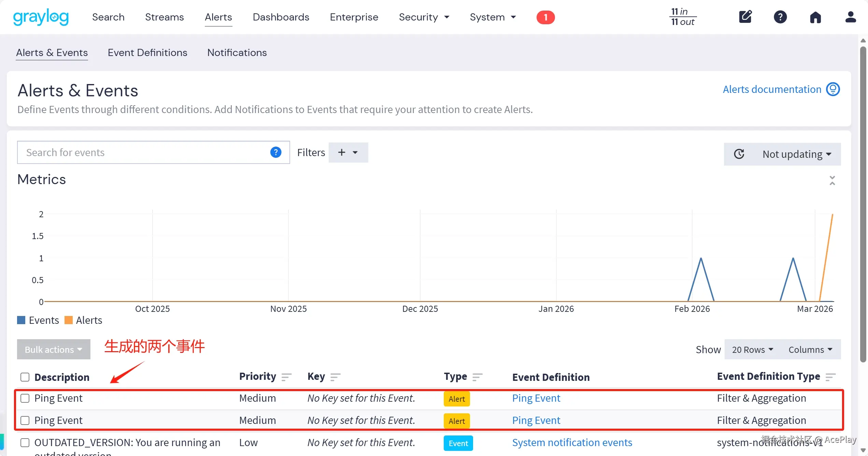Image resolution: width=868 pixels, height=456 pixels.
Task: Click the search query help icon
Action: tap(275, 152)
